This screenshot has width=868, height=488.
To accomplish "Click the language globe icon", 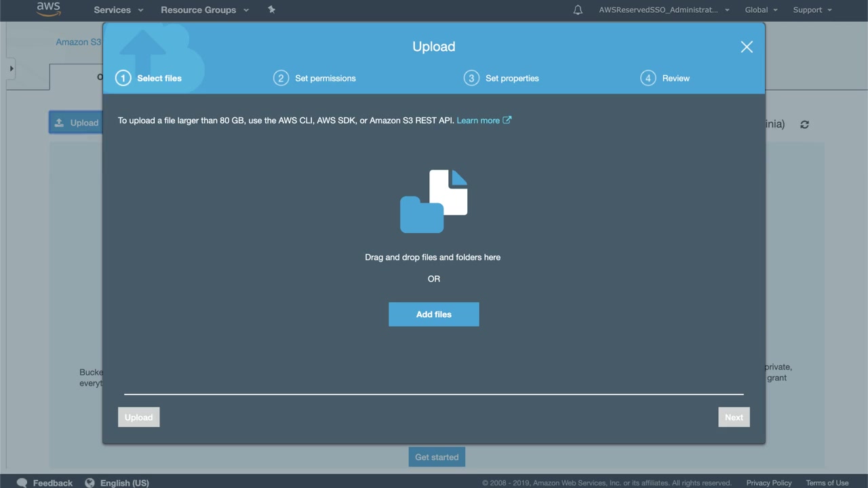I will 90,483.
